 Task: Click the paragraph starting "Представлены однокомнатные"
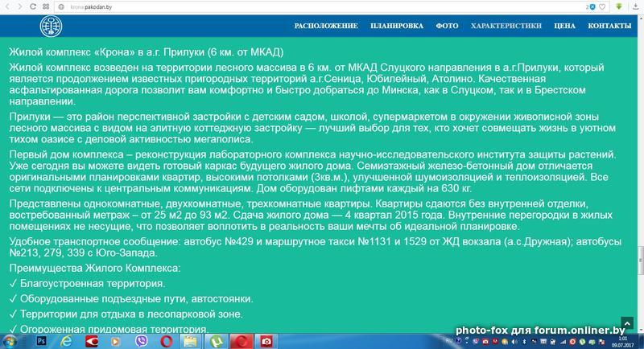[x=311, y=215]
